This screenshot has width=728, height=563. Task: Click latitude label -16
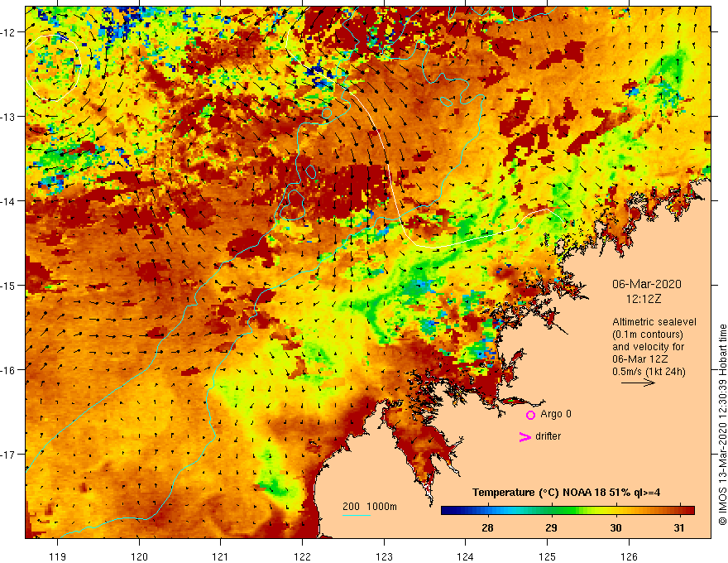(8, 370)
